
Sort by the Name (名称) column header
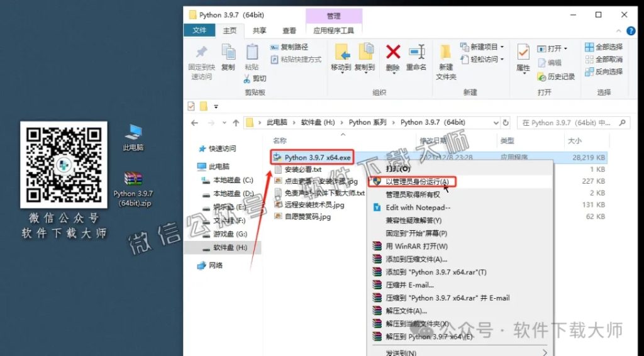coord(280,141)
